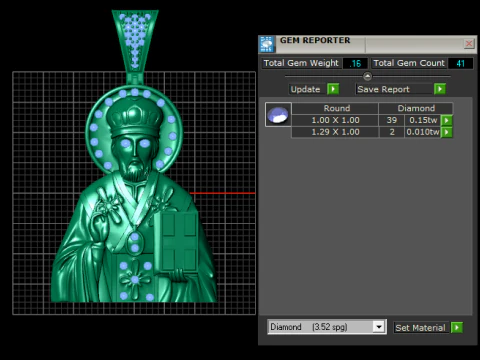The image size is (480, 360).
Task: Click the Gem Reporter panel icon
Action: coord(267,44)
